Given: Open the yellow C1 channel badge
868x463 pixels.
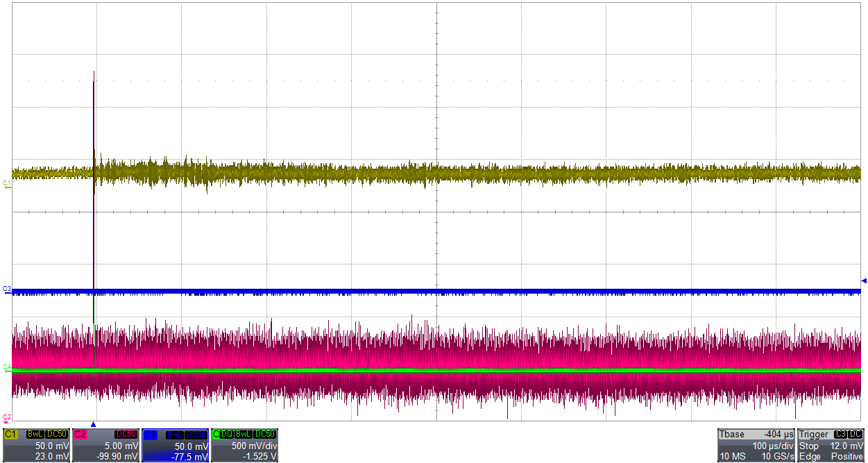Looking at the screenshot, I should coord(10,435).
